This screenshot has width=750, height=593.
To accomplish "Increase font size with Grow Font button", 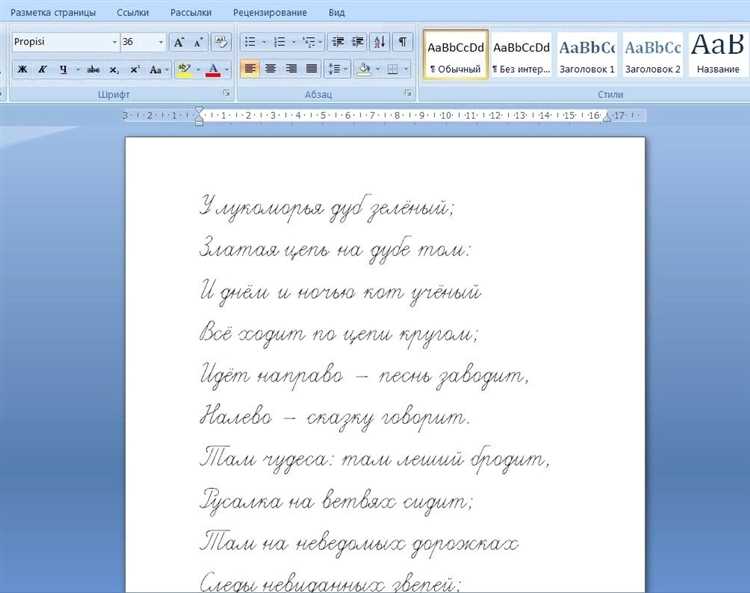I will (179, 43).
